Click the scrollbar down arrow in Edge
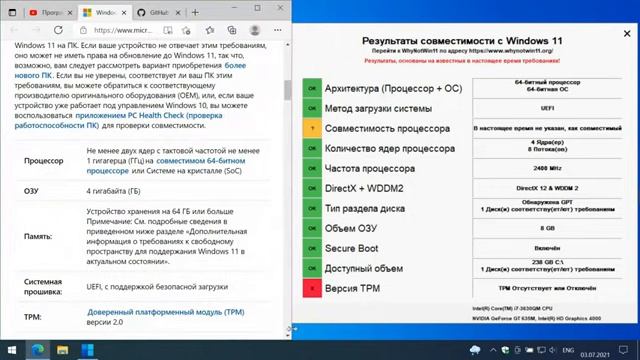The height and width of the screenshot is (360, 640). (x=288, y=336)
